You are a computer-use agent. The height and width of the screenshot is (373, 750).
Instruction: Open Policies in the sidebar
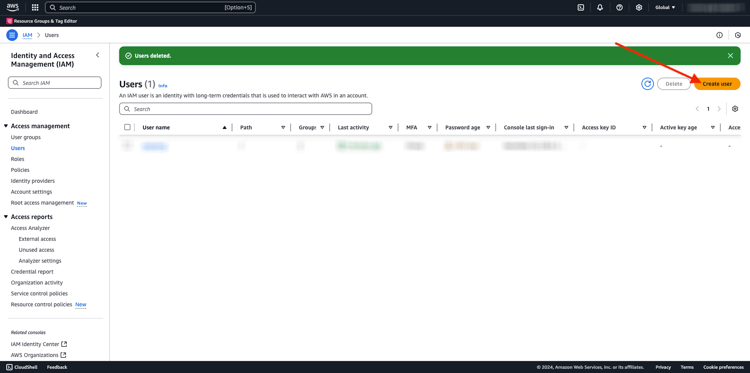[20, 170]
